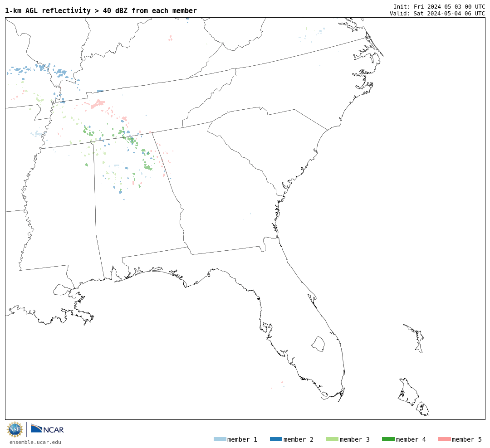The image size is (490, 448).
Task: Click the 'member 5' legend label
Action: (x=467, y=439)
